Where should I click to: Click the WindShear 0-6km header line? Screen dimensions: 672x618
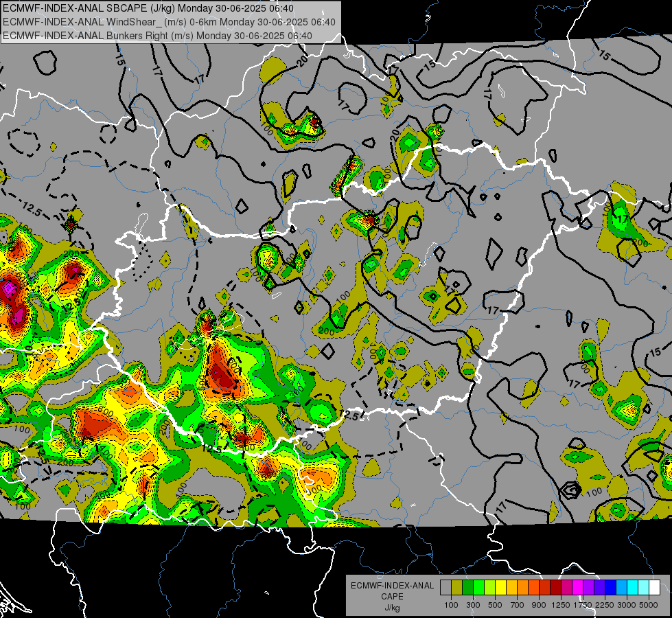pyautogui.click(x=169, y=22)
